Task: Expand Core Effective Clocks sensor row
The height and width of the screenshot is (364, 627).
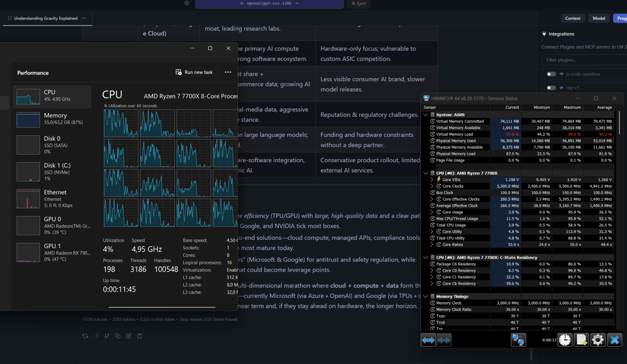Action: (x=432, y=199)
